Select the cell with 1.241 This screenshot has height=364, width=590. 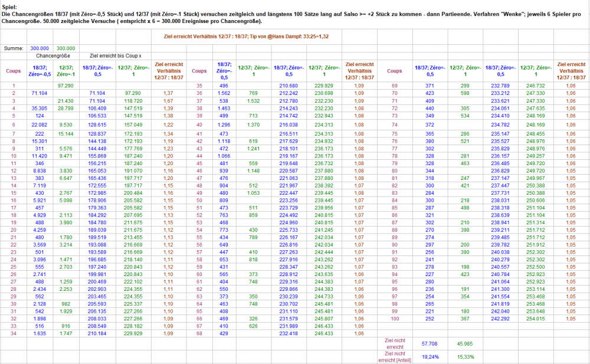pyautogui.click(x=253, y=149)
